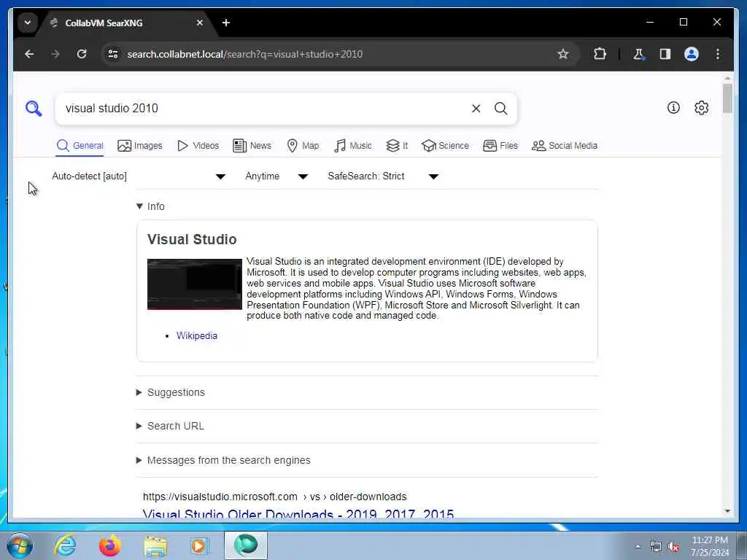Switch to the Science tab
The image size is (747, 560).
[445, 146]
